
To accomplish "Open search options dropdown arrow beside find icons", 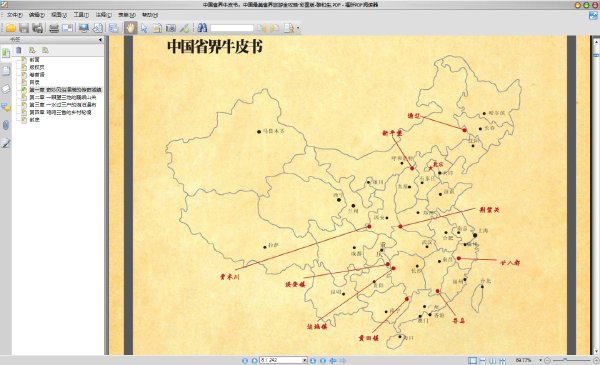I will [x=298, y=28].
